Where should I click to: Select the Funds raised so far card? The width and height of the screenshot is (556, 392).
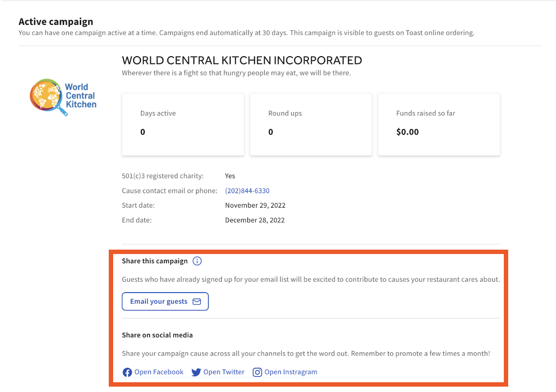[438, 124]
